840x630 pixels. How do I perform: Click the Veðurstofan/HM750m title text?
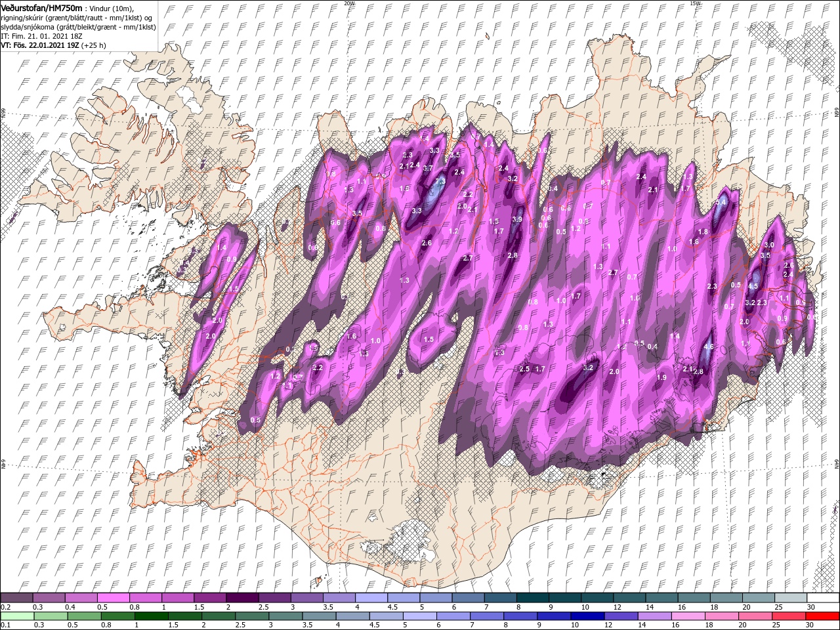[x=41, y=7]
